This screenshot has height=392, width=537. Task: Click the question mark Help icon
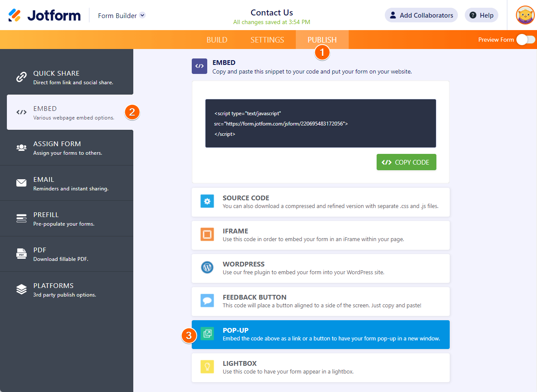473,15
